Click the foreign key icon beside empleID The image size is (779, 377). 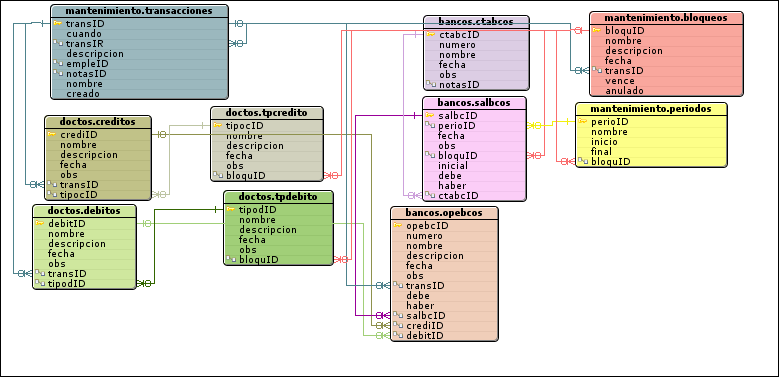58,64
